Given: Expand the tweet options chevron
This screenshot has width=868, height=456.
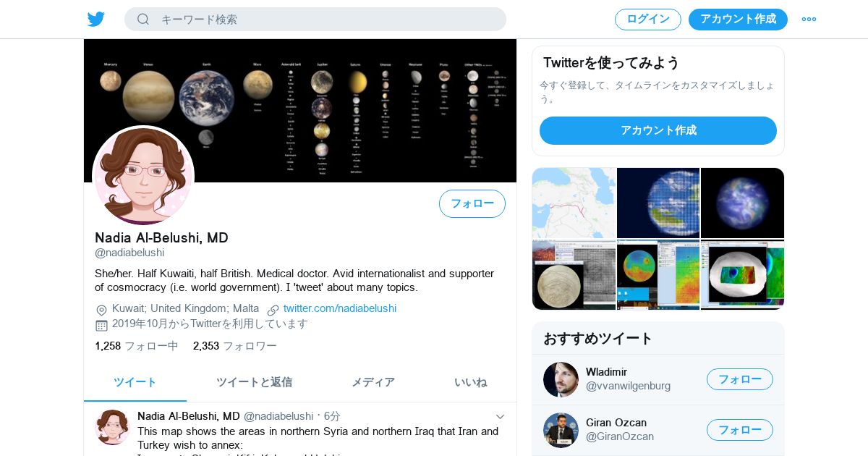Looking at the screenshot, I should pyautogui.click(x=500, y=416).
